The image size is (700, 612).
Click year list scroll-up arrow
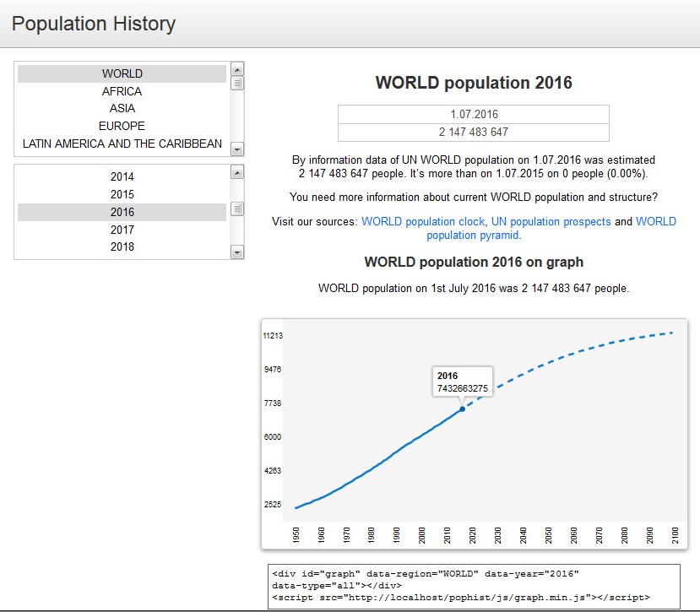237,172
